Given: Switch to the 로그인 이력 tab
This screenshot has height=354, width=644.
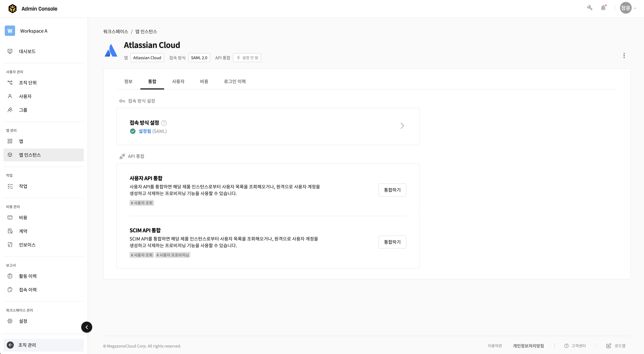Looking at the screenshot, I should 235,81.
